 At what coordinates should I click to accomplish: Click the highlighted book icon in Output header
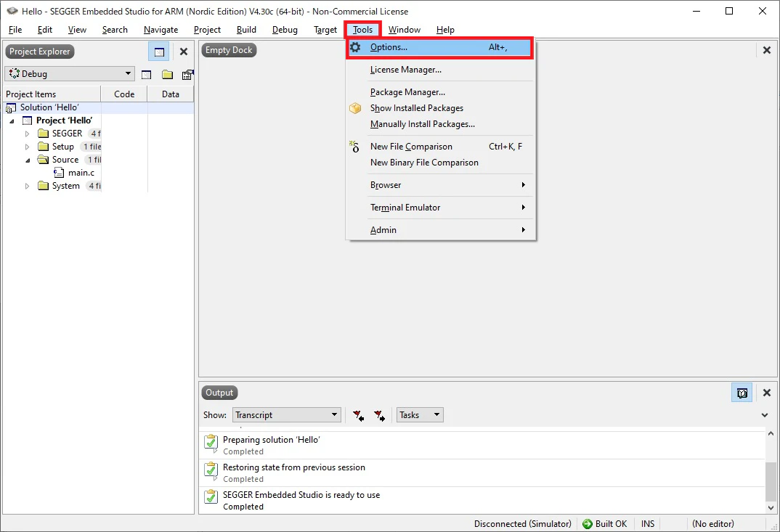(x=742, y=393)
